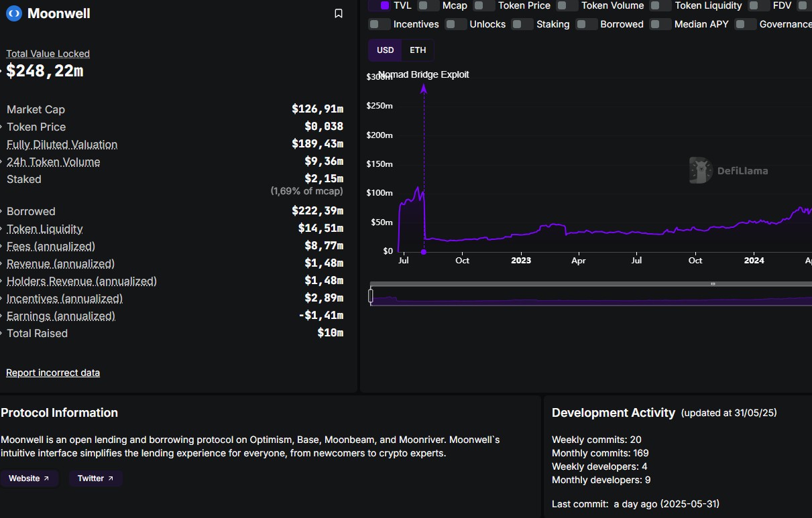The image size is (812, 518).
Task: Click inside the chart zoom range preview
Action: 591,297
